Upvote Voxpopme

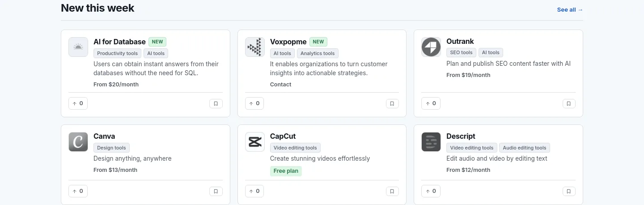point(254,103)
